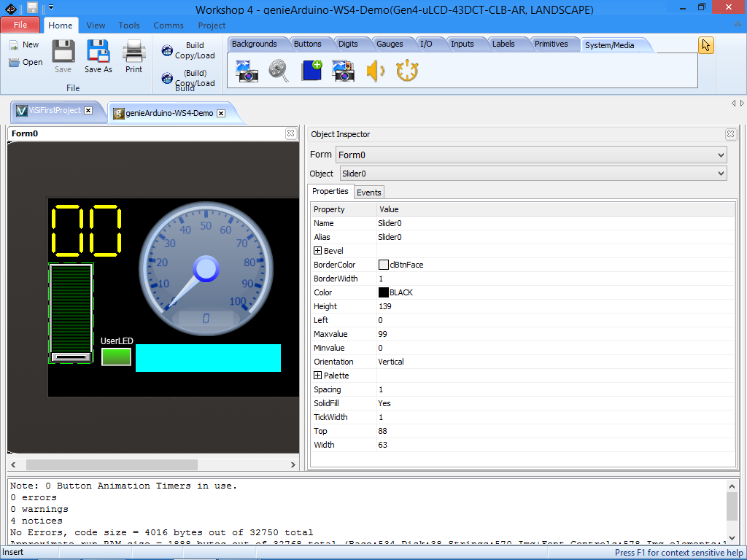Expand the Palette property group
Image resolution: width=747 pixels, height=560 pixels.
(317, 376)
